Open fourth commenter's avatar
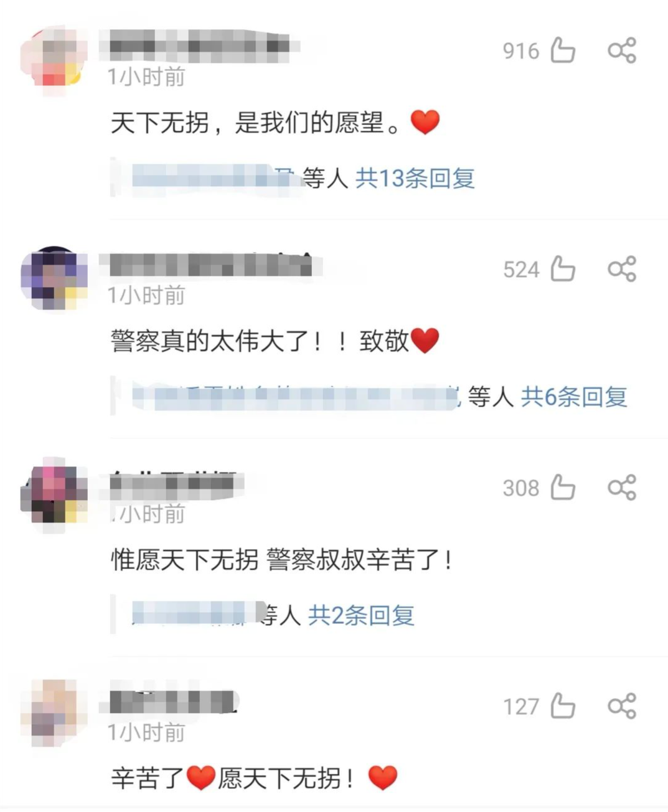The width and height of the screenshot is (668, 812). click(54, 713)
